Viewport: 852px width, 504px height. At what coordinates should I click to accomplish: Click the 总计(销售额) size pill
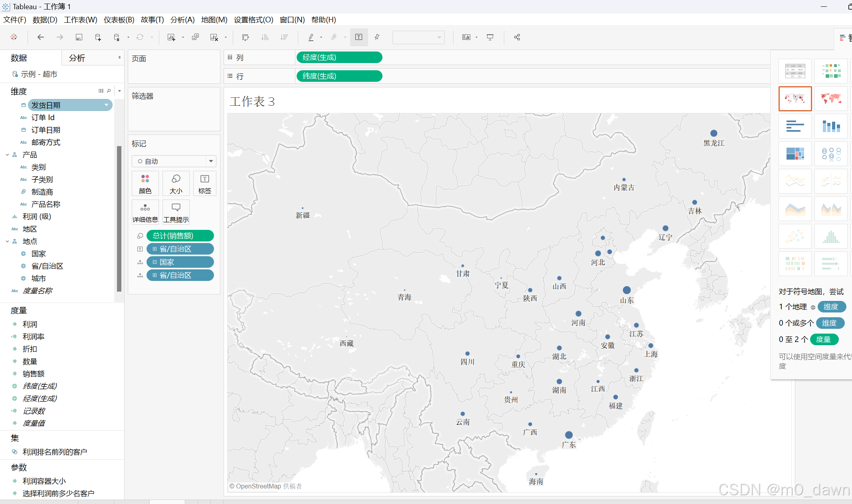pos(180,236)
